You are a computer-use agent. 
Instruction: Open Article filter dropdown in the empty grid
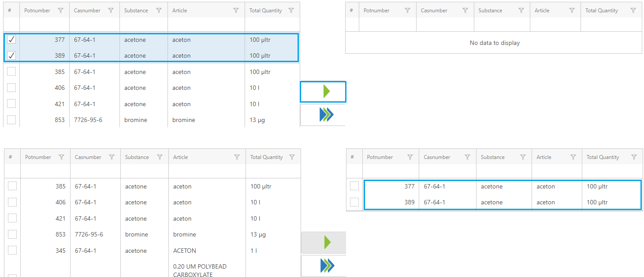[x=572, y=11]
